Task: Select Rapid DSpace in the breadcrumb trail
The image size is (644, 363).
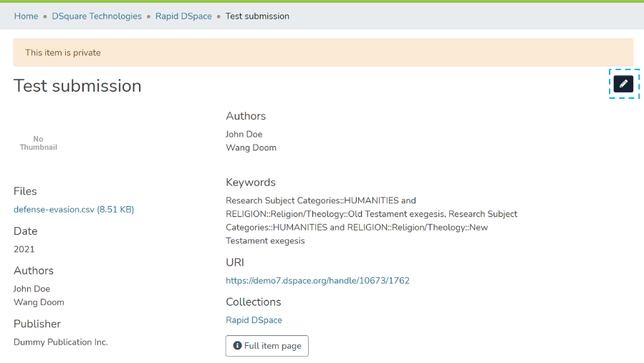Action: coord(183,16)
